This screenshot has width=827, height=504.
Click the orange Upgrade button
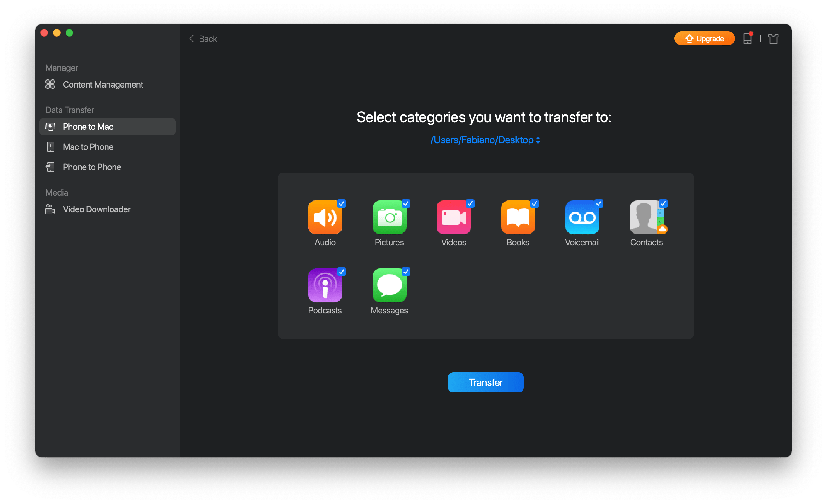pos(704,38)
